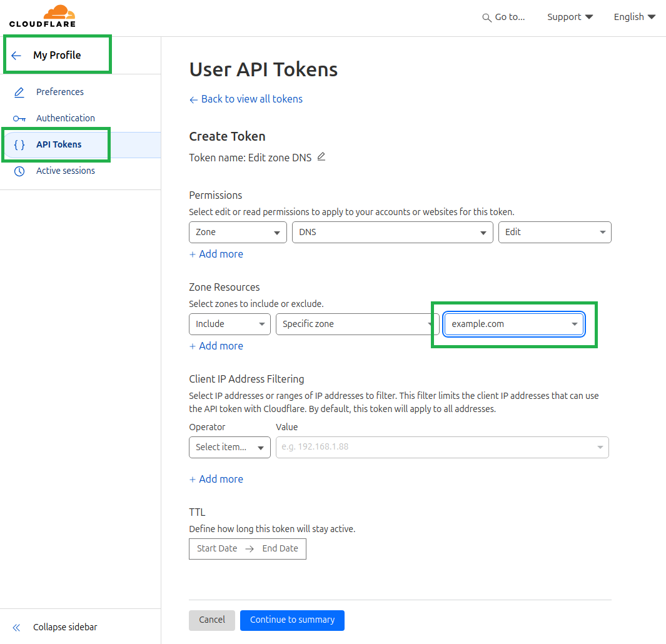
Task: Click the pencil icon next to Preferences
Action: [19, 93]
